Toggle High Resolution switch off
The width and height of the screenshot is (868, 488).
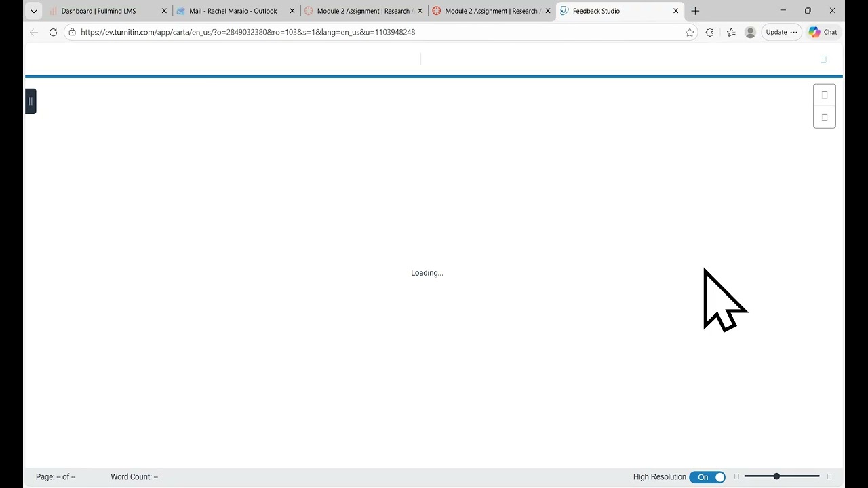707,477
